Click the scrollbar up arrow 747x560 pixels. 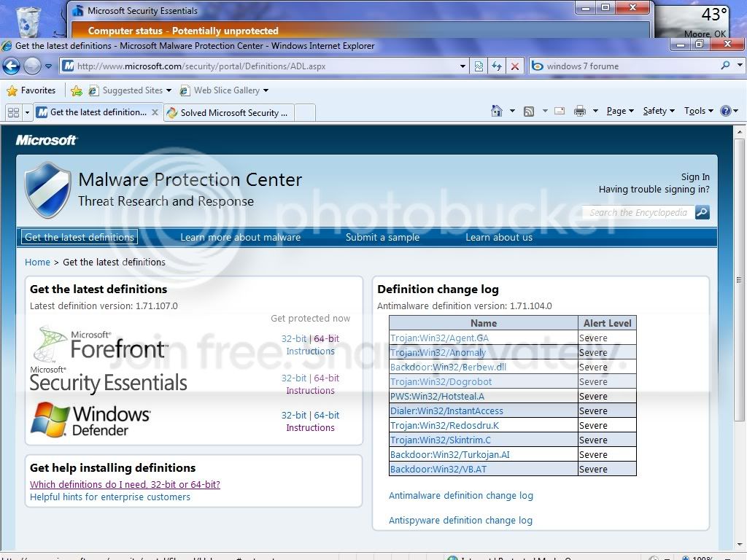point(740,131)
